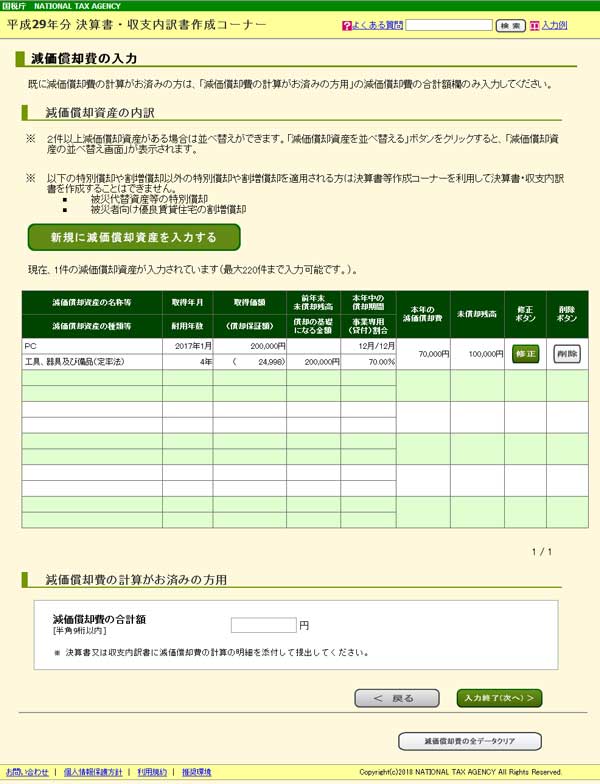Click the 70,000円 depreciation amount cell
This screenshot has width=600, height=784.
(x=423, y=354)
